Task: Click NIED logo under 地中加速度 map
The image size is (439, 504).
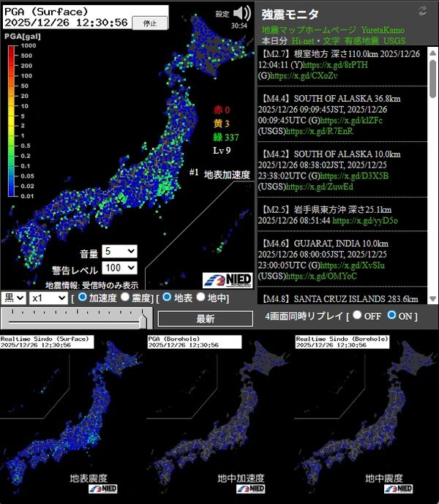Action: pyautogui.click(x=251, y=489)
